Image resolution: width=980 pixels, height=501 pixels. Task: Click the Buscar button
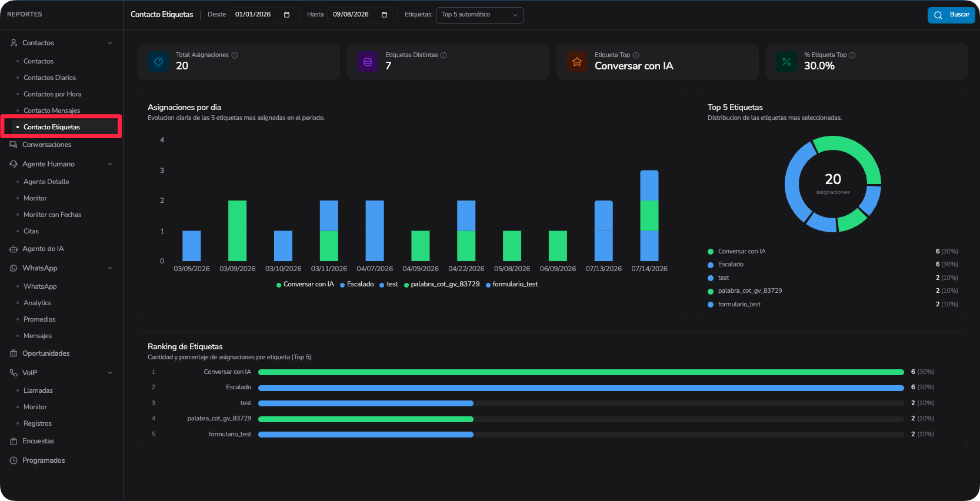[951, 15]
